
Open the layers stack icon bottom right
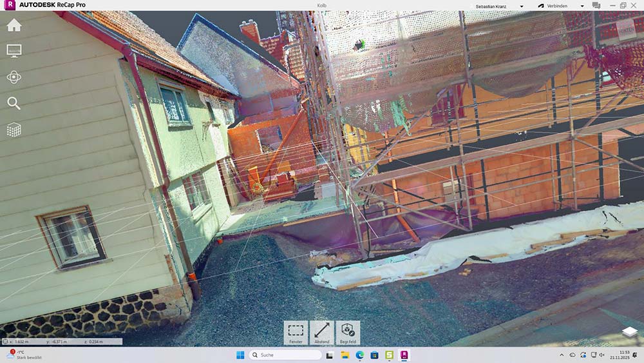[629, 332]
